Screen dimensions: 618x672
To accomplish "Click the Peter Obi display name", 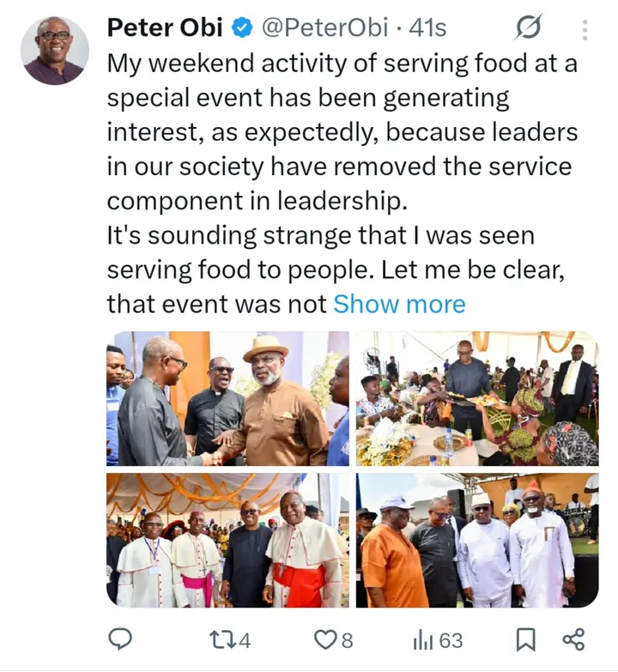I will [165, 28].
